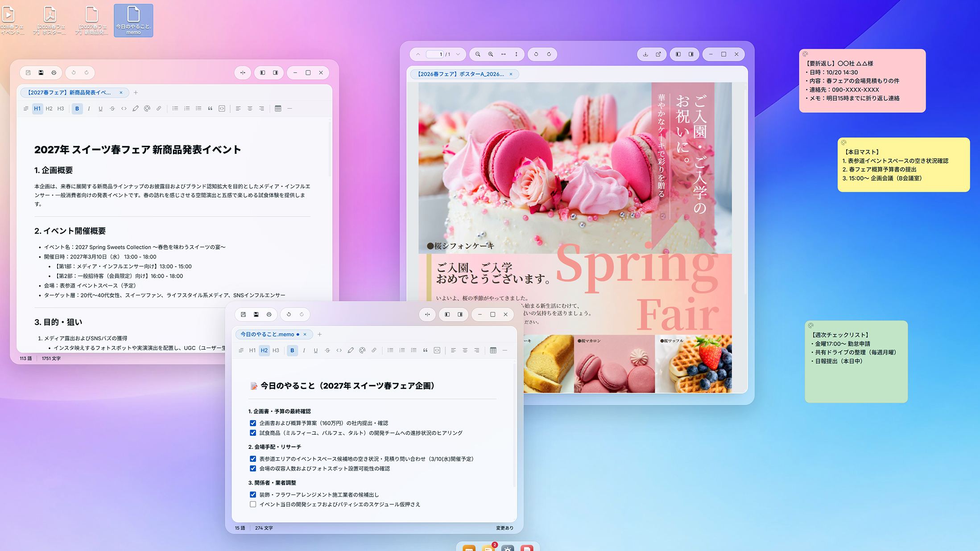Close the ポスターA_2026 tab

coord(511,74)
